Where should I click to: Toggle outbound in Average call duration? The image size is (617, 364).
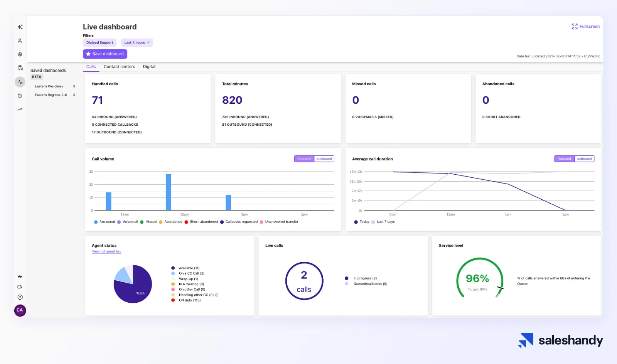[585, 159]
